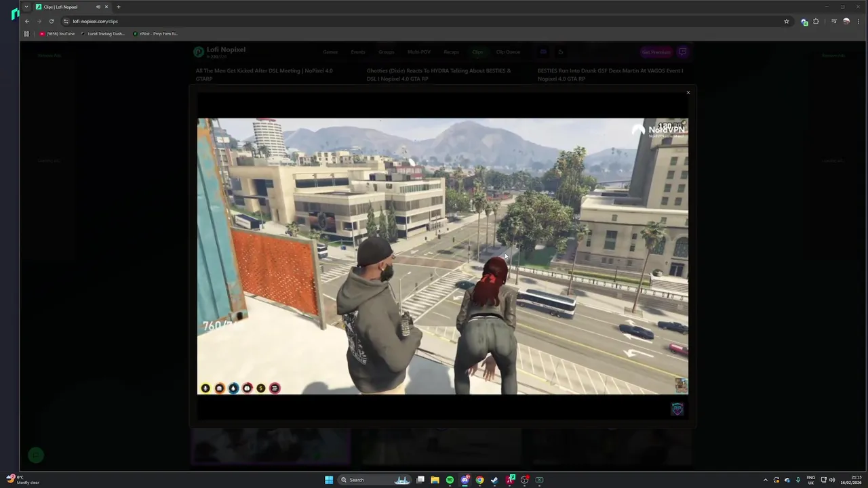Open the Multi-POV nav item

click(x=419, y=52)
